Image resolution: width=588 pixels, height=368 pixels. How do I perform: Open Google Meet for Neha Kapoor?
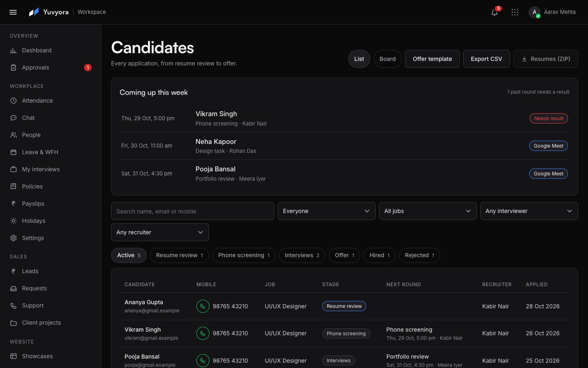548,146
